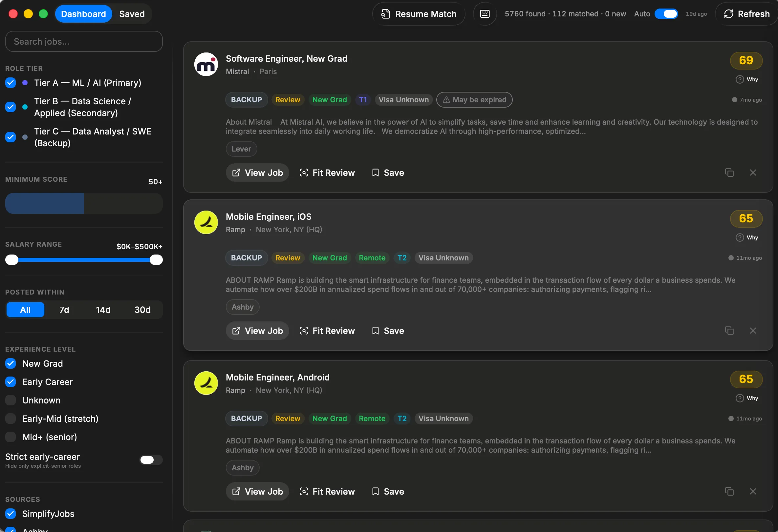Click the score badge 69
This screenshot has width=778, height=532.
click(746, 60)
